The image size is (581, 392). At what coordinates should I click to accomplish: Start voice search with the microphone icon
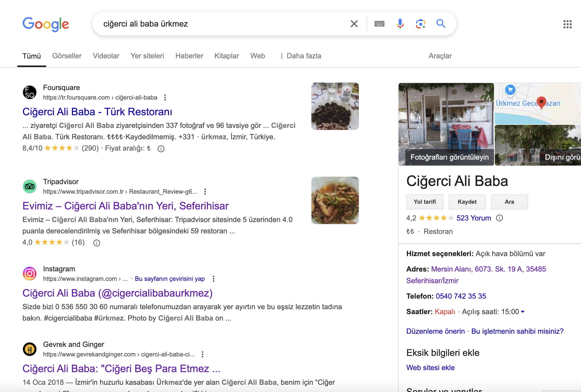(400, 24)
